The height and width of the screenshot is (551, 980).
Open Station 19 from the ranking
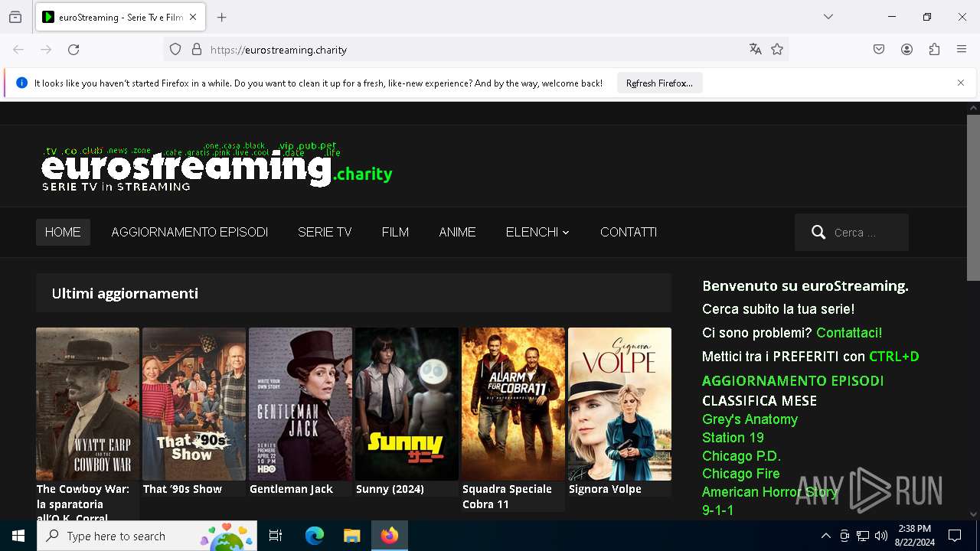point(733,438)
